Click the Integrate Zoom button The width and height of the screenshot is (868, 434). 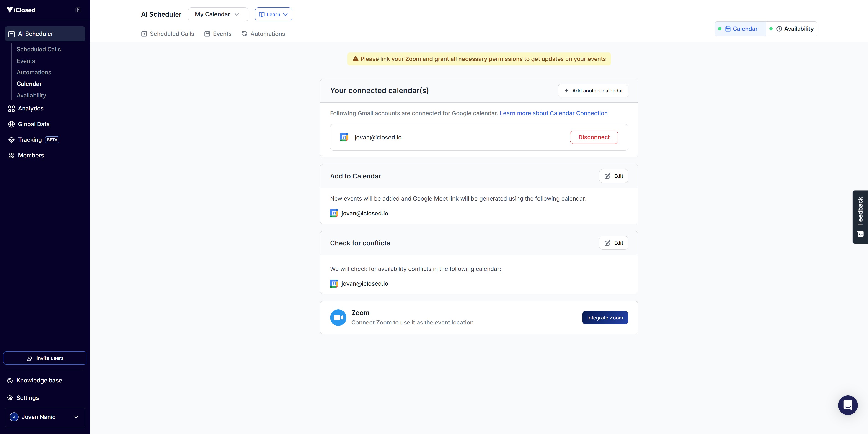tap(604, 318)
